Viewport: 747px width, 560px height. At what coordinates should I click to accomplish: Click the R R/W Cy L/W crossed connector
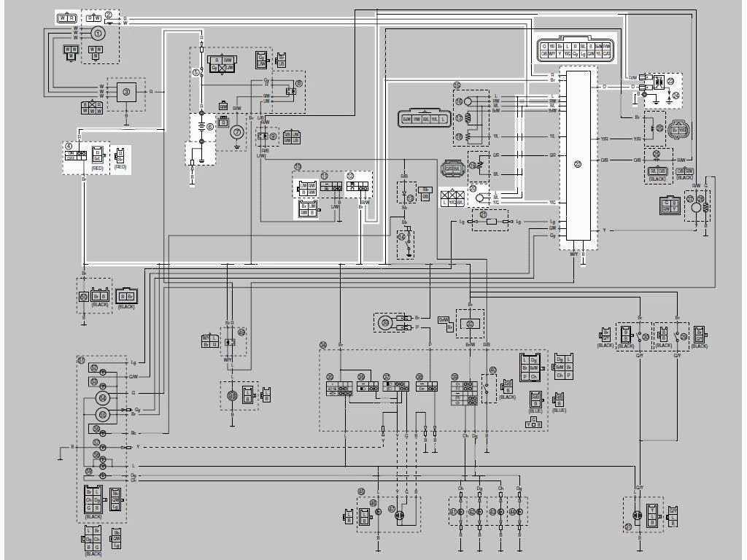pos(222,64)
